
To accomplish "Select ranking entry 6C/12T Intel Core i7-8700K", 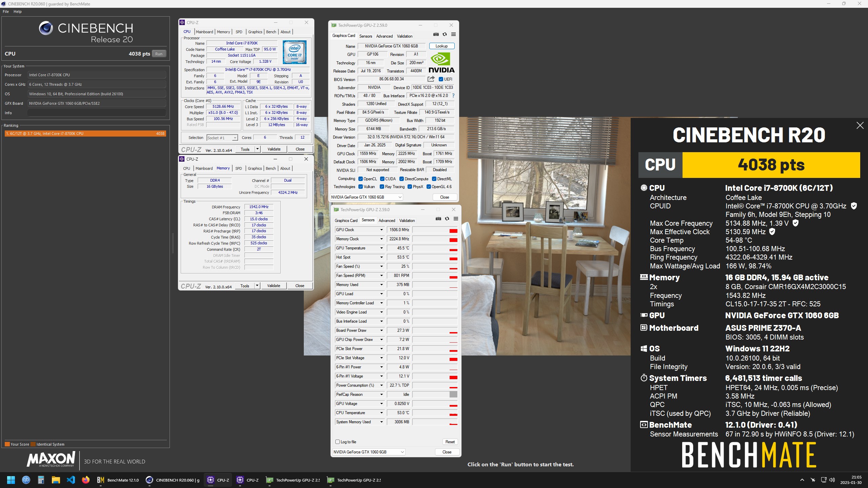I will [85, 134].
